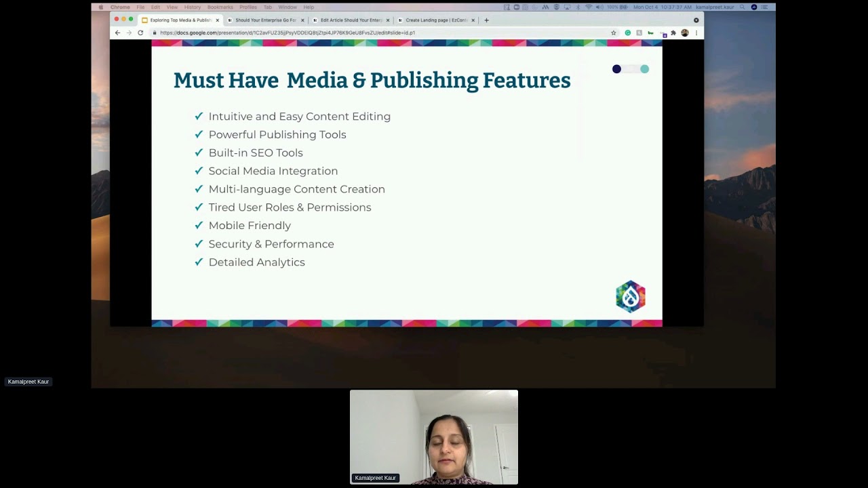
Task: Click the kamalpreet.kaur user name in menu bar
Action: click(x=715, y=7)
